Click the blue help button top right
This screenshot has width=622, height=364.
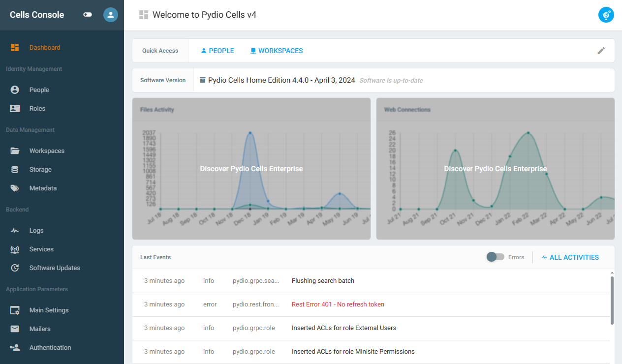pos(606,15)
